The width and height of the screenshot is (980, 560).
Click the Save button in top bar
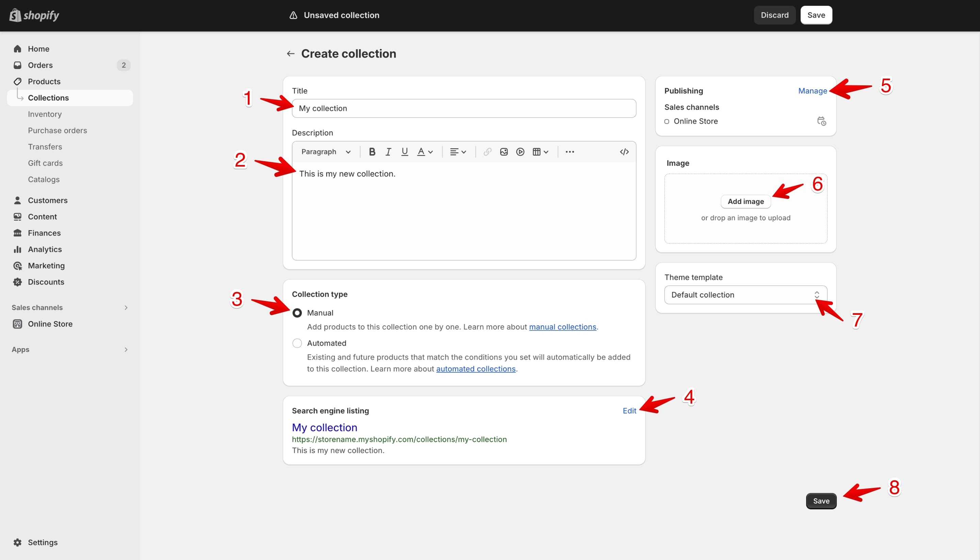816,15
